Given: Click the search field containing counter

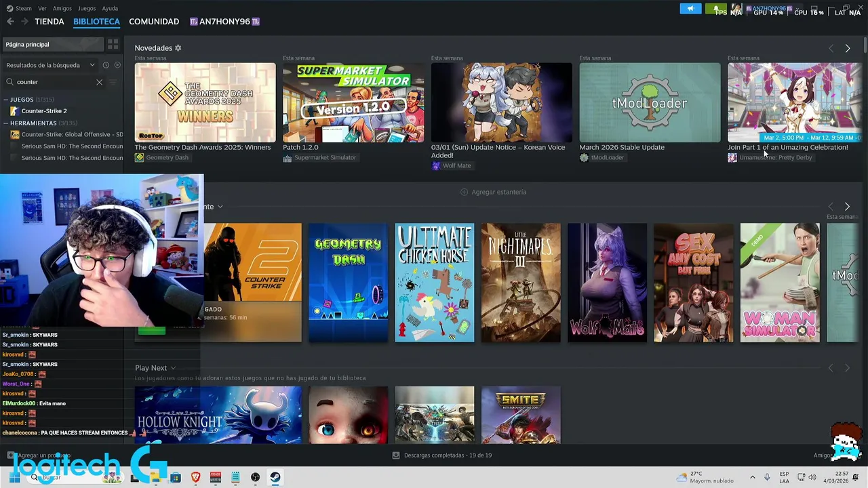Looking at the screenshot, I should point(54,82).
